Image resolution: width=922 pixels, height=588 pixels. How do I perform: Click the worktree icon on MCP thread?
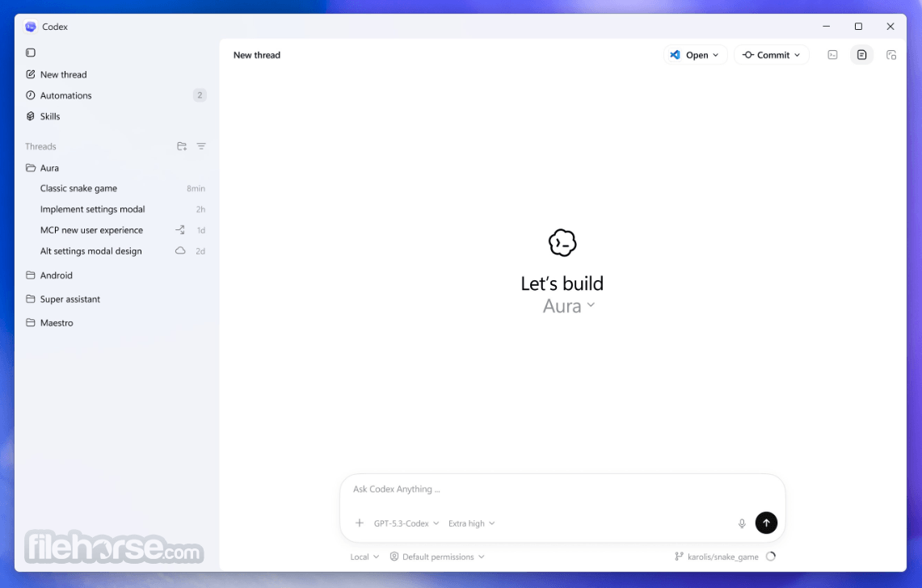(180, 230)
